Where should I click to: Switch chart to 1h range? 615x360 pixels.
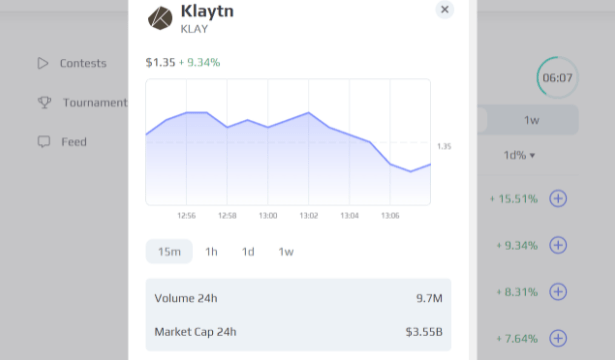(211, 251)
